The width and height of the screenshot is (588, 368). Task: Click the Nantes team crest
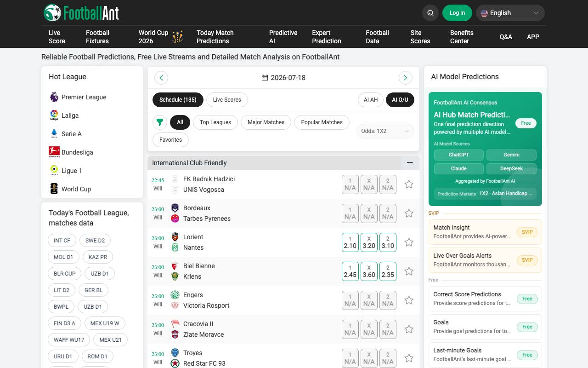pos(175,247)
